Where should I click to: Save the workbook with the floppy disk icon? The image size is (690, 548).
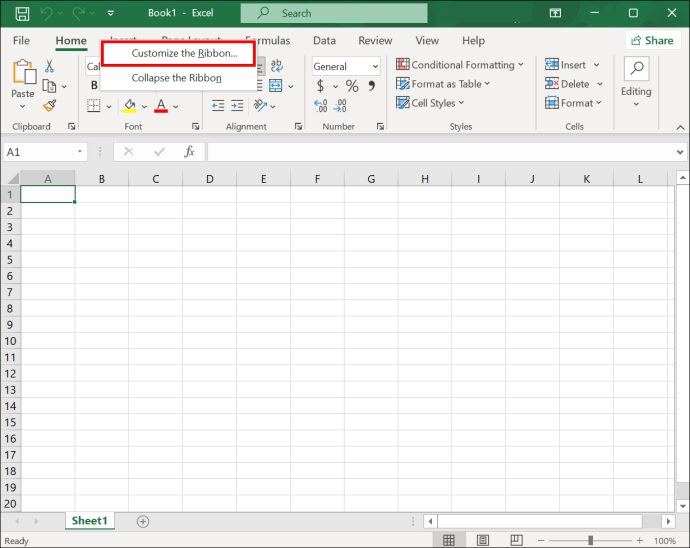click(22, 13)
